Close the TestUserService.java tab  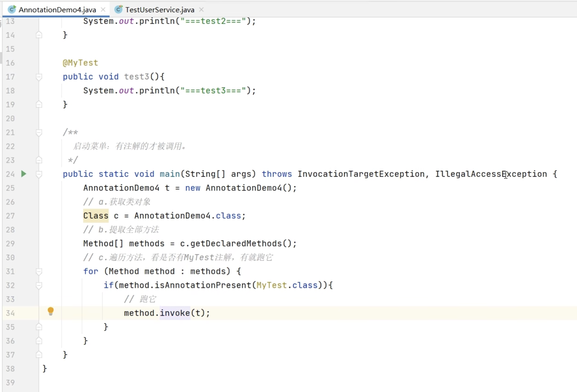pyautogui.click(x=201, y=10)
